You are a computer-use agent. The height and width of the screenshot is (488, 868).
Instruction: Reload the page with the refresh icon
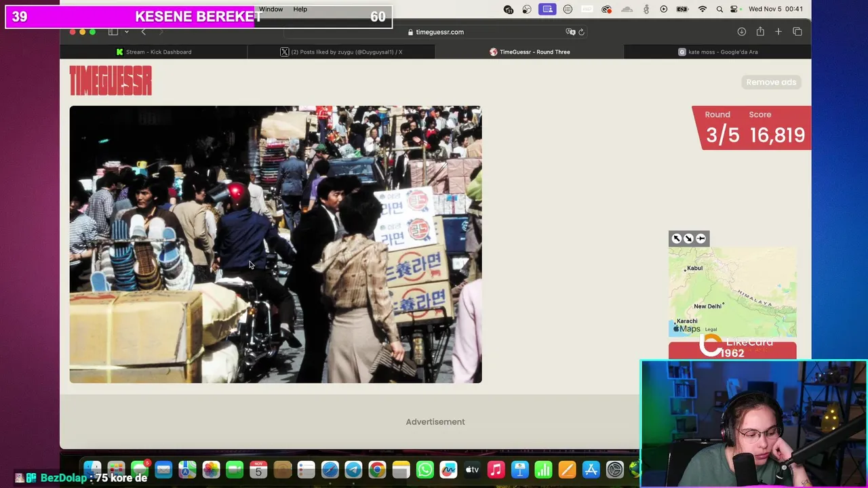[581, 32]
